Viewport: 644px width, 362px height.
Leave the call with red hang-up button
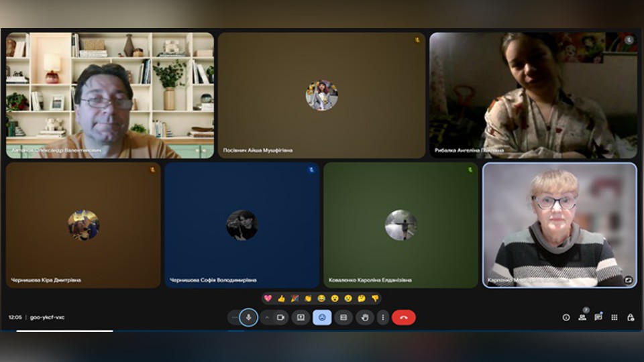403,317
